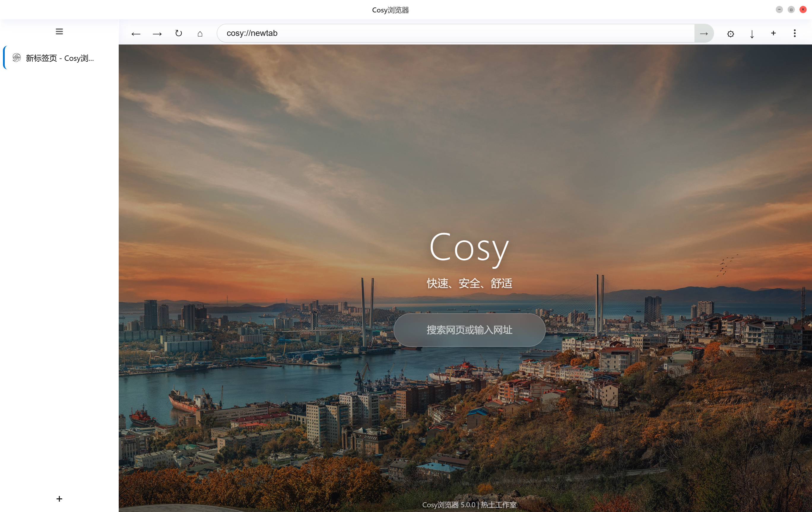
Task: Click the Cosy favicon on the tab
Action: pos(17,58)
